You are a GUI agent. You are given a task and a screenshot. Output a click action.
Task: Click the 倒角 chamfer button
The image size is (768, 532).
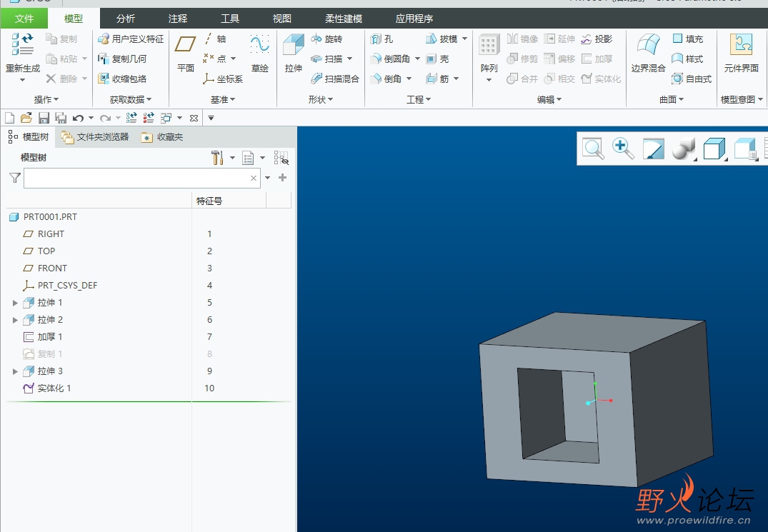(386, 79)
